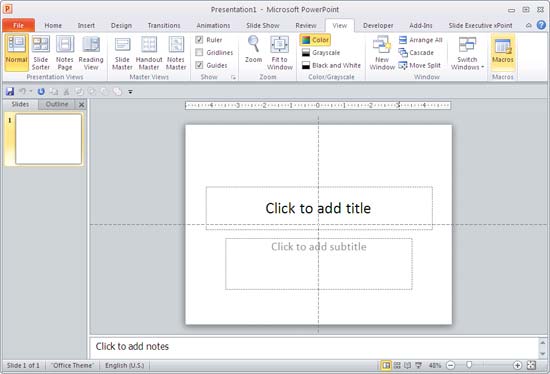The height and width of the screenshot is (374, 550).
Task: Click the 48% zoom level
Action: pyautogui.click(x=435, y=366)
